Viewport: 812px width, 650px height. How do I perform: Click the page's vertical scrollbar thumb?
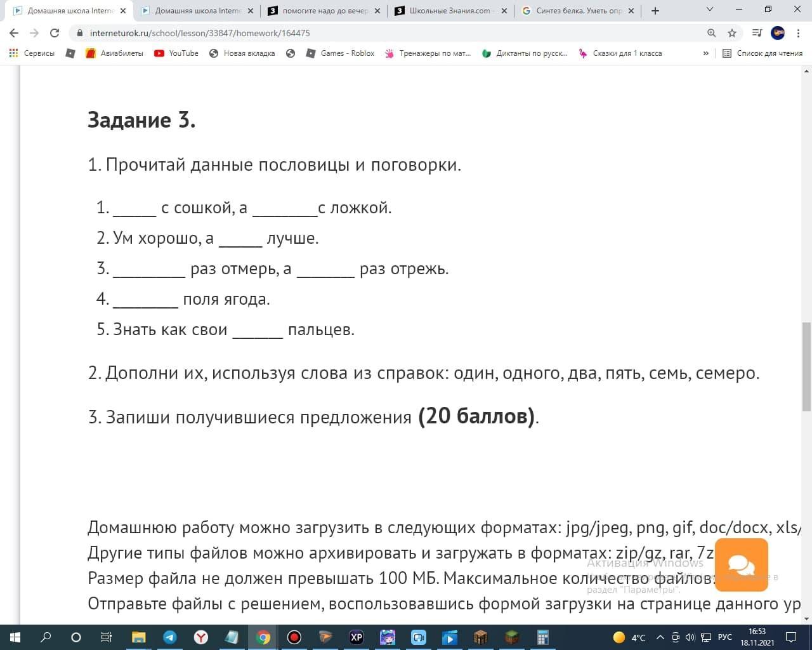(x=807, y=367)
